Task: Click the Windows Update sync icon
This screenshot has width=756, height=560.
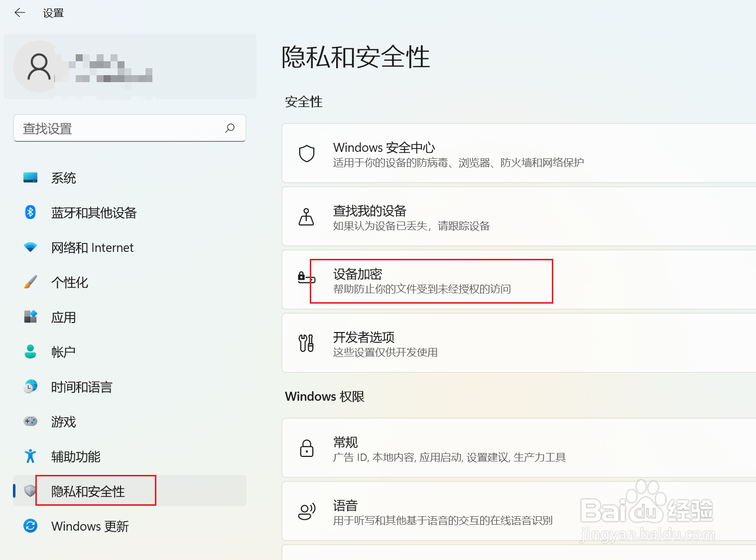Action: coord(30,526)
